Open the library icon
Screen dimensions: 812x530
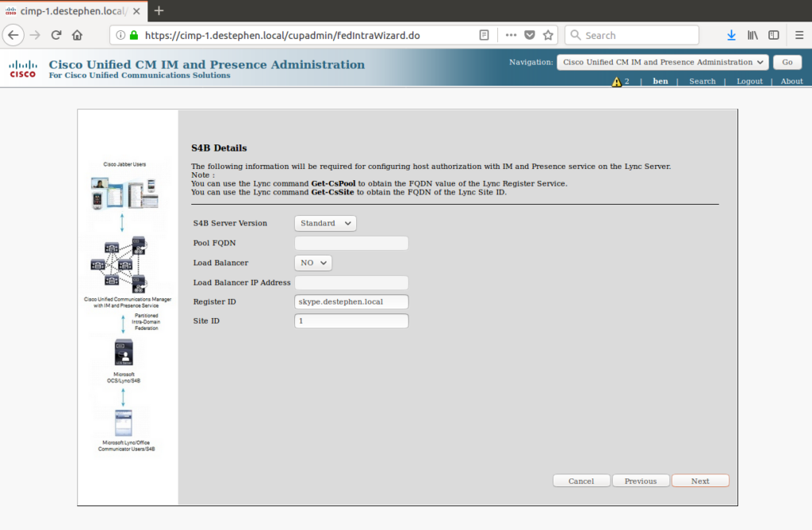click(753, 35)
